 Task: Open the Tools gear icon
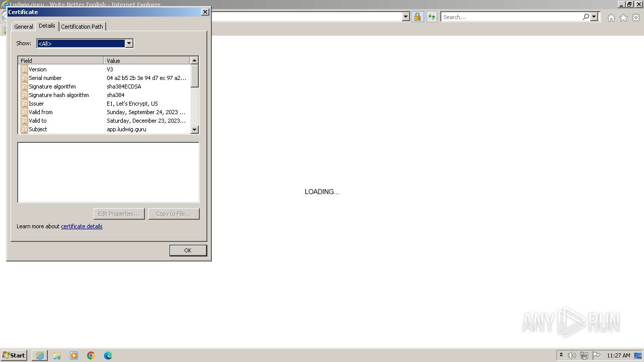(636, 18)
